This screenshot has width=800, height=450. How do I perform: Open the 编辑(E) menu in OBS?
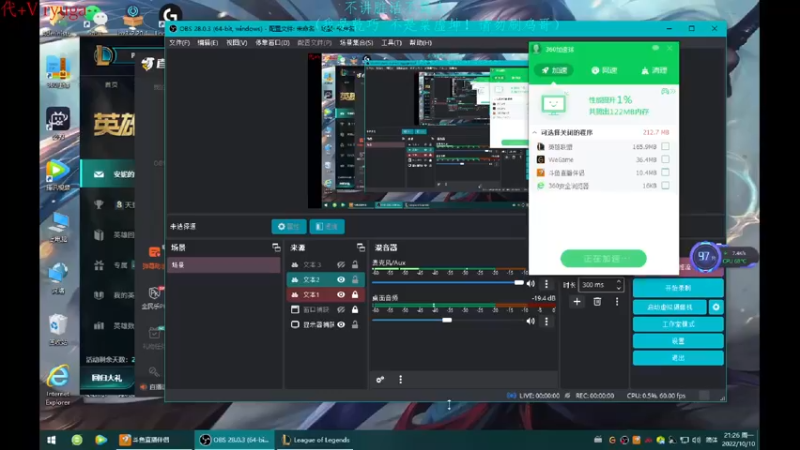208,43
